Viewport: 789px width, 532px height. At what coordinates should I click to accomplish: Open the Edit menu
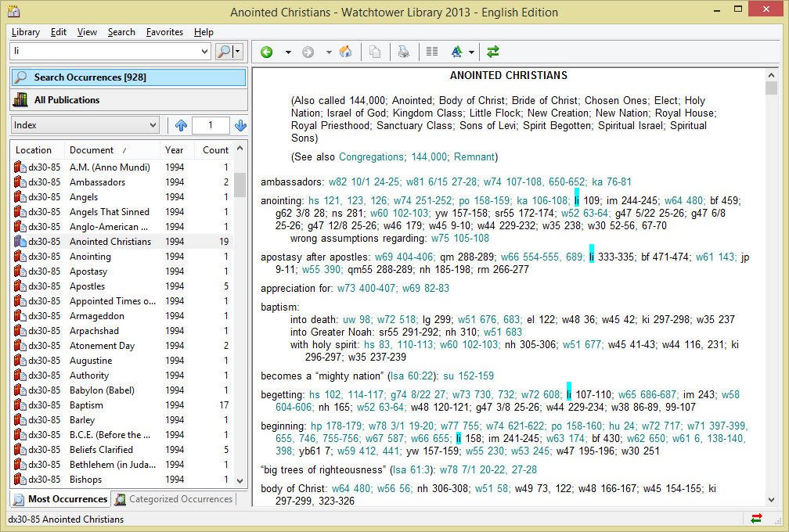[x=59, y=32]
